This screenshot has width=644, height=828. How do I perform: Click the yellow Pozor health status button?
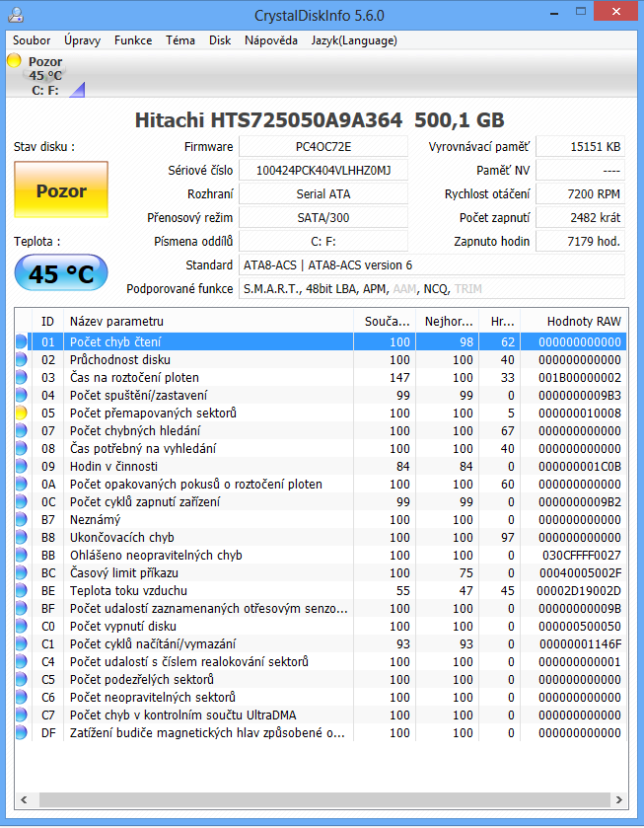click(61, 190)
